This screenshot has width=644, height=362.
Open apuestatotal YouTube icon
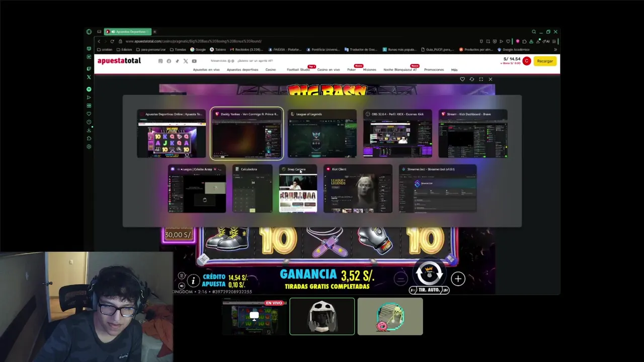[194, 61]
